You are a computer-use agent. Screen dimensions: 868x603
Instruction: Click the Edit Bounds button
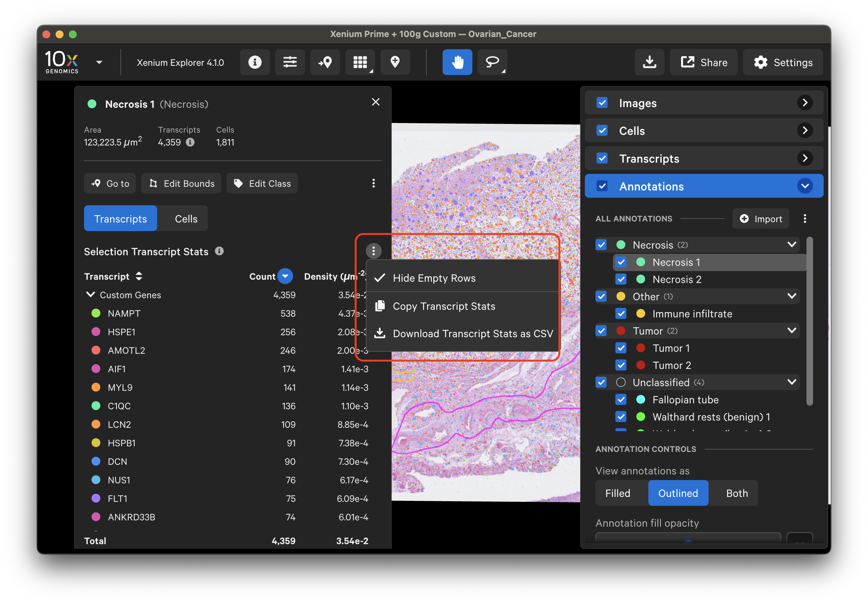[x=182, y=183]
